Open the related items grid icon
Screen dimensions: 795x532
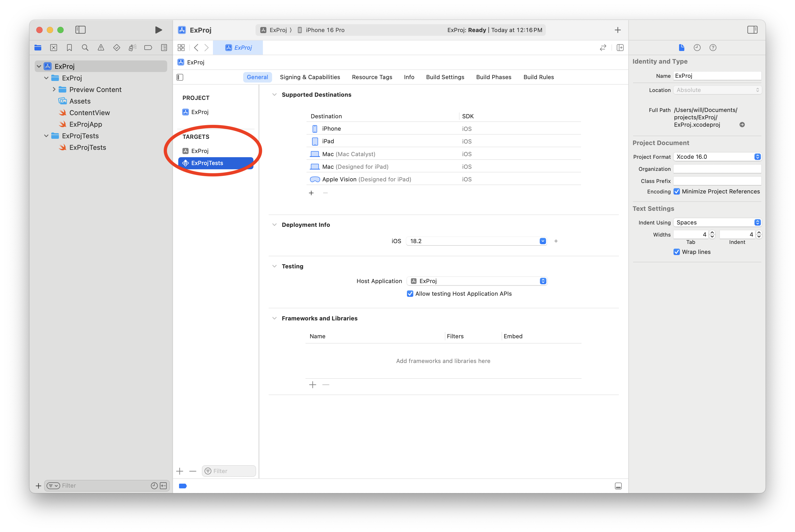(x=181, y=48)
